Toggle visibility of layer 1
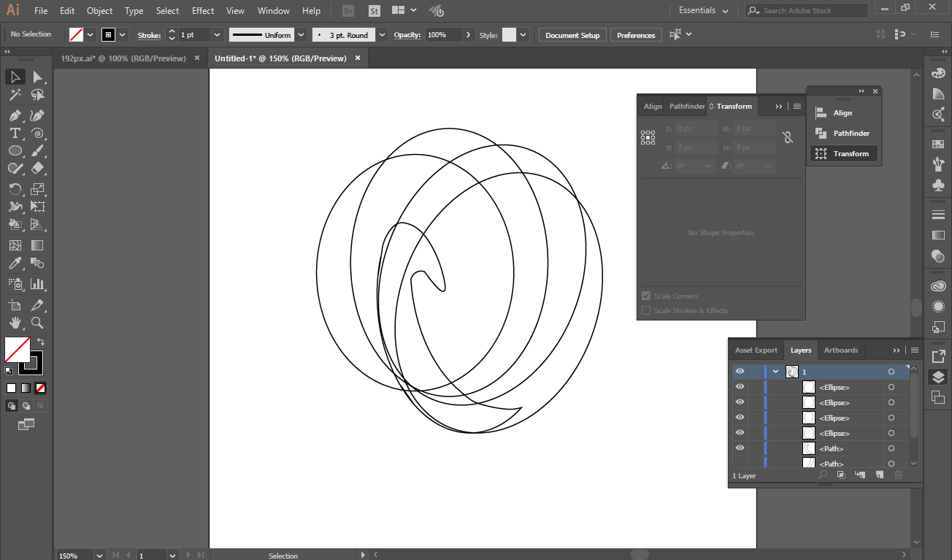Screen dimensions: 952x560 click(740, 372)
